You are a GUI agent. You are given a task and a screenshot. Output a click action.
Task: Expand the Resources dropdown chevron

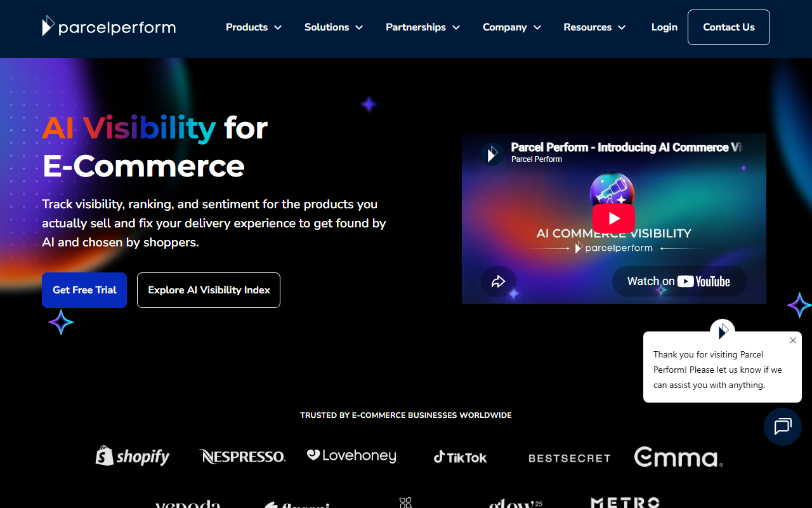pyautogui.click(x=622, y=27)
